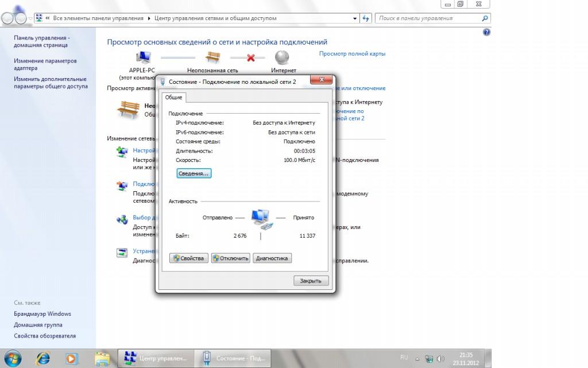Click the dialog title bar connection icon

pyautogui.click(x=163, y=82)
